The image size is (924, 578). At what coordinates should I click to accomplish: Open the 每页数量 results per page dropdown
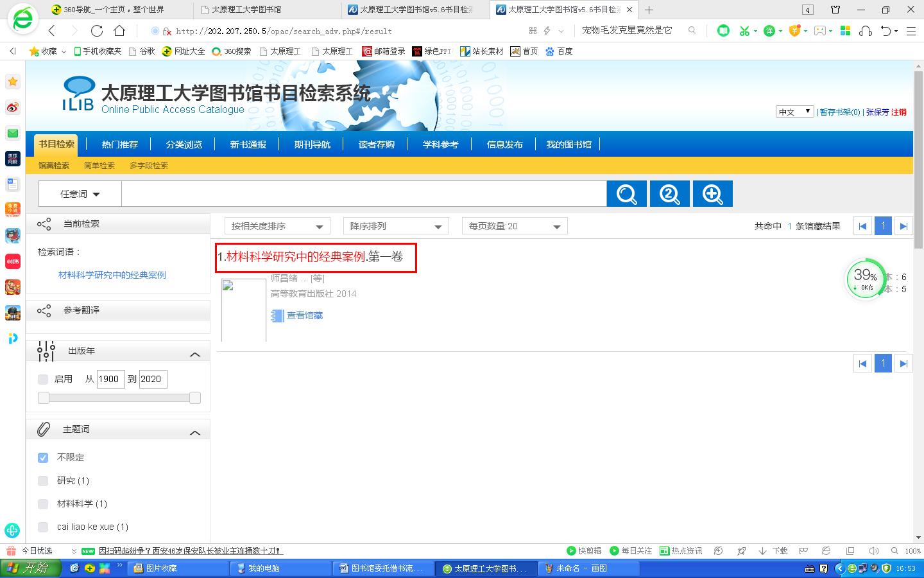(x=515, y=226)
